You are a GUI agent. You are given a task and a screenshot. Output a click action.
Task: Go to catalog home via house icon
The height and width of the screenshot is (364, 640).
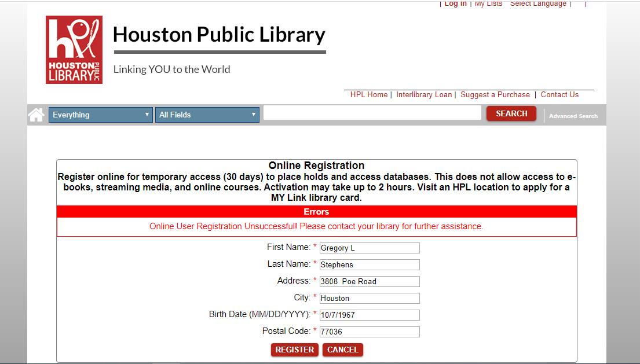[x=36, y=115]
